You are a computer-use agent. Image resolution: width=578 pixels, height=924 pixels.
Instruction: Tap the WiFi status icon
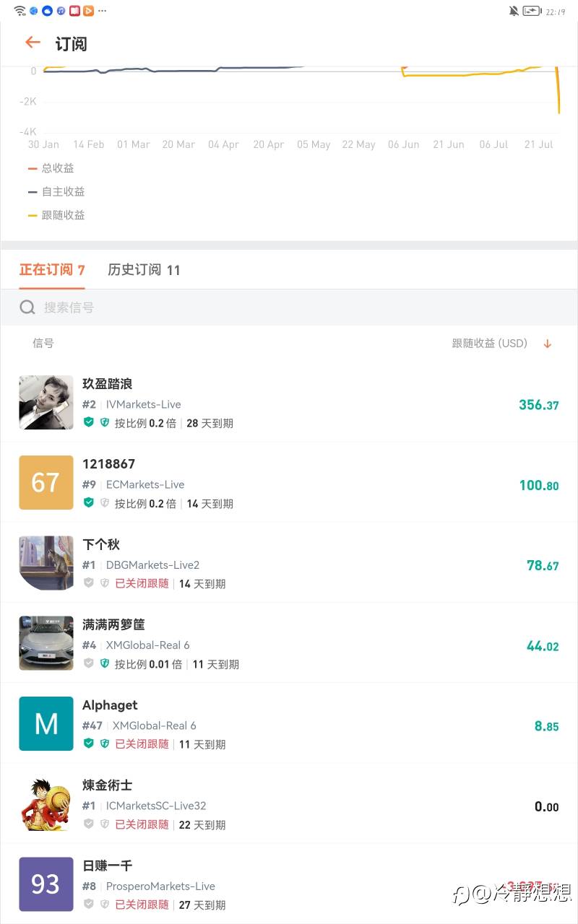[20, 11]
